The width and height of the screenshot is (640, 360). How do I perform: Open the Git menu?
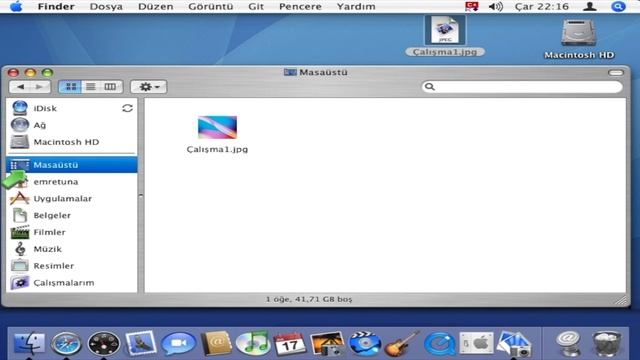coord(256,7)
